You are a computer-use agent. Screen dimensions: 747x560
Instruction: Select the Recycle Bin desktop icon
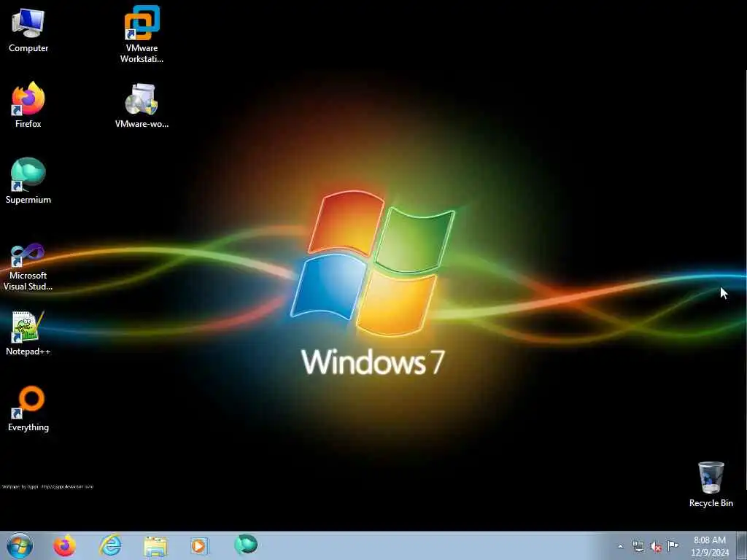tap(711, 485)
